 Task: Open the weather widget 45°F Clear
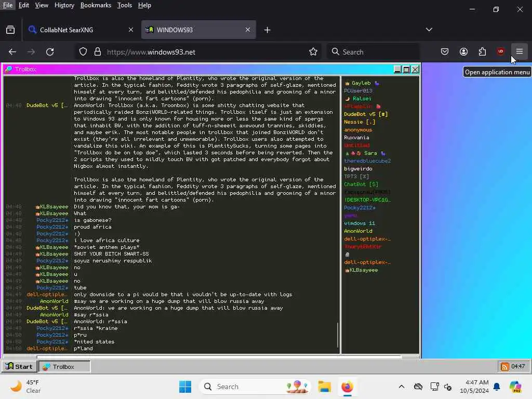tap(25, 387)
